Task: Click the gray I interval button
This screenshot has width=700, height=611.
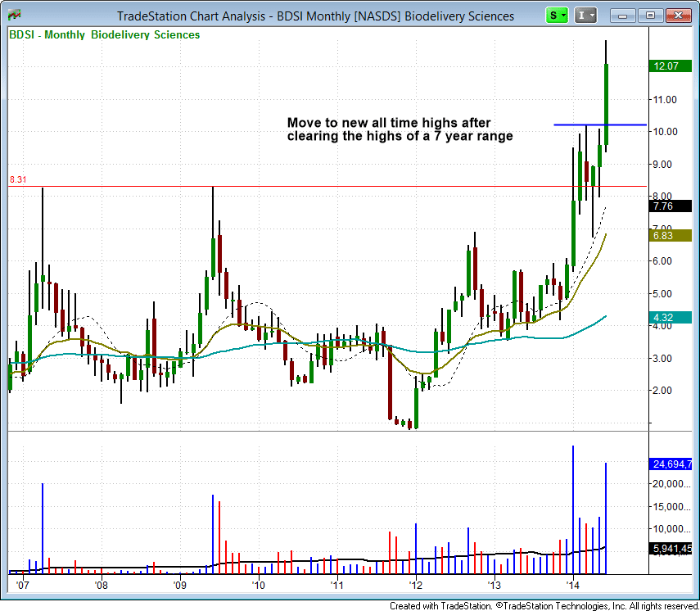Action: tap(583, 15)
